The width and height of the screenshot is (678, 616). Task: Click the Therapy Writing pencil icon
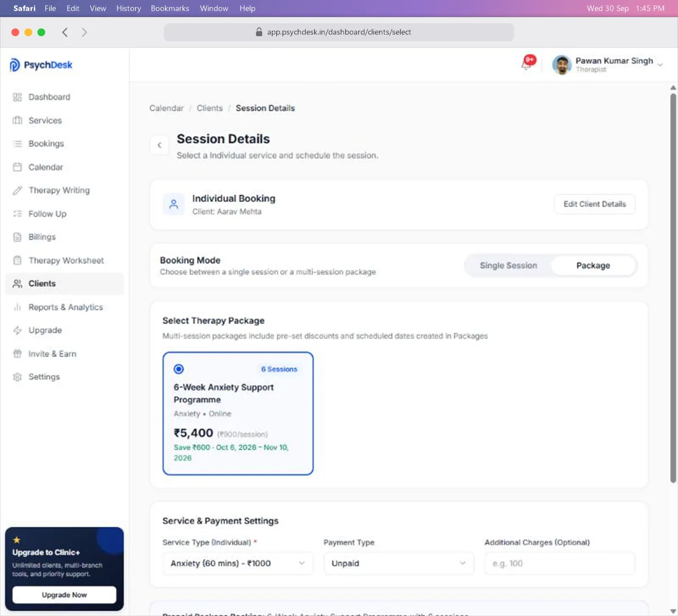17,190
